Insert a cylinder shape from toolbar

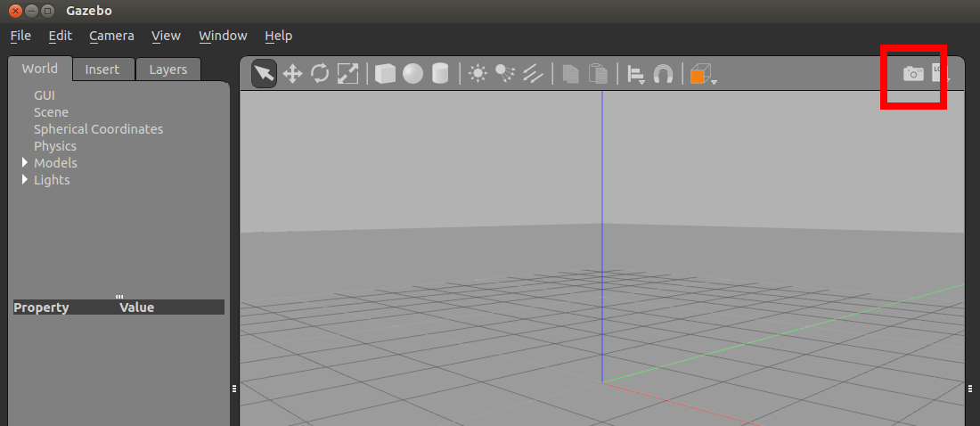coord(440,74)
